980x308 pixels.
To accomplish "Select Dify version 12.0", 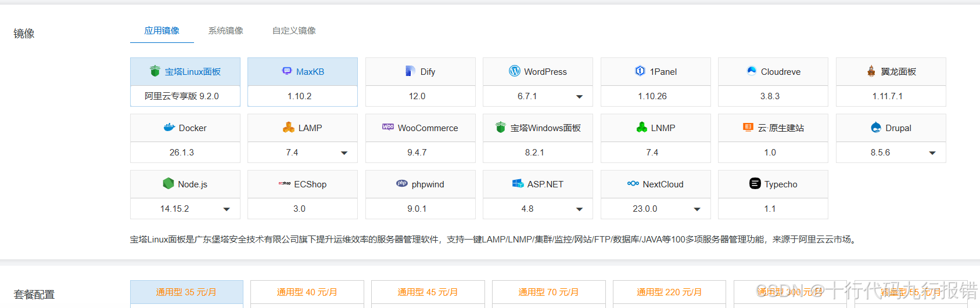I will click(x=421, y=96).
